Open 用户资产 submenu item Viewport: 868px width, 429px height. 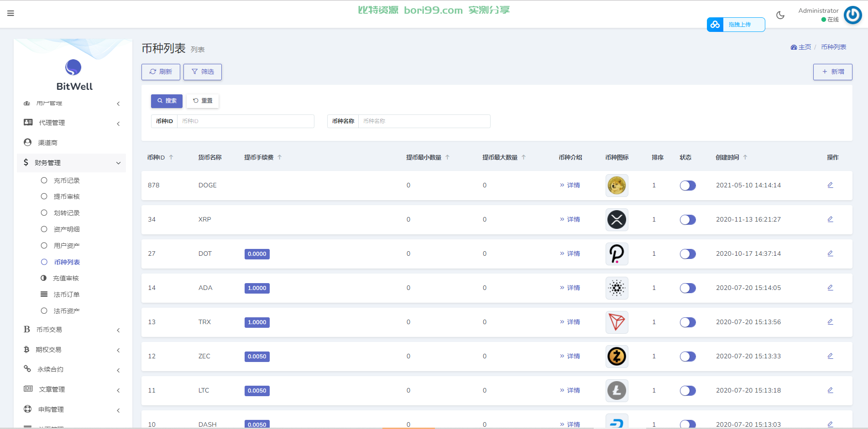point(67,246)
